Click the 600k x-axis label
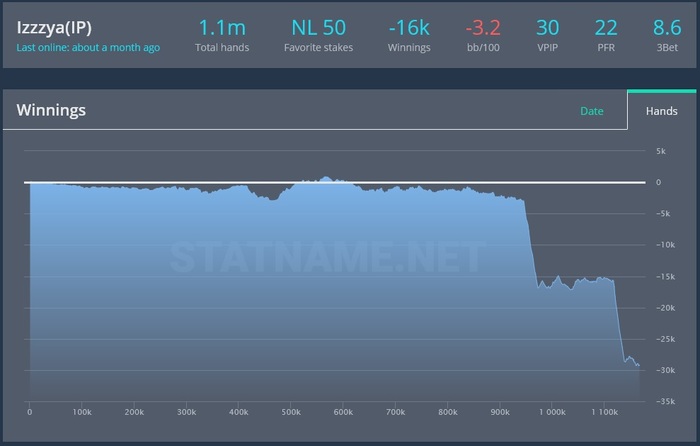 pos(343,412)
